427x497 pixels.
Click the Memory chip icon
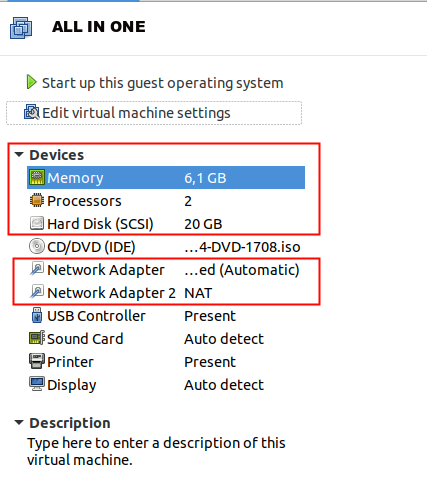(37, 177)
